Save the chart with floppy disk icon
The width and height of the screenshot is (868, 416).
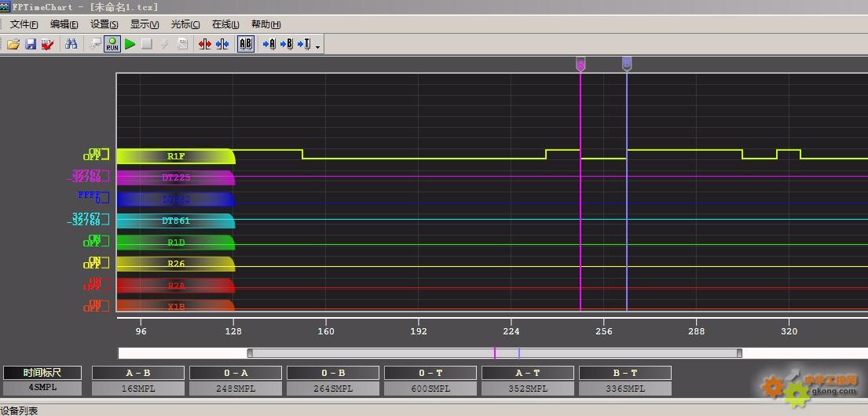(31, 44)
